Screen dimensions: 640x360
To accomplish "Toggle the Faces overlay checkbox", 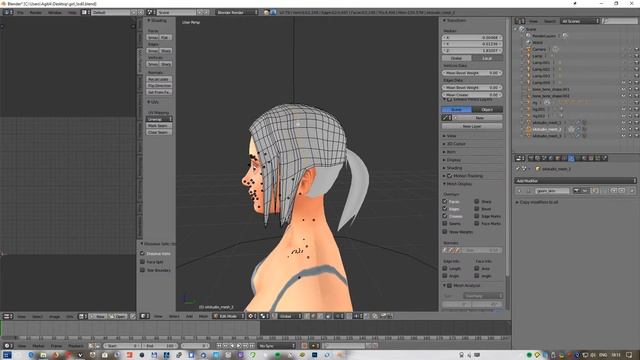I will pyautogui.click(x=445, y=202).
